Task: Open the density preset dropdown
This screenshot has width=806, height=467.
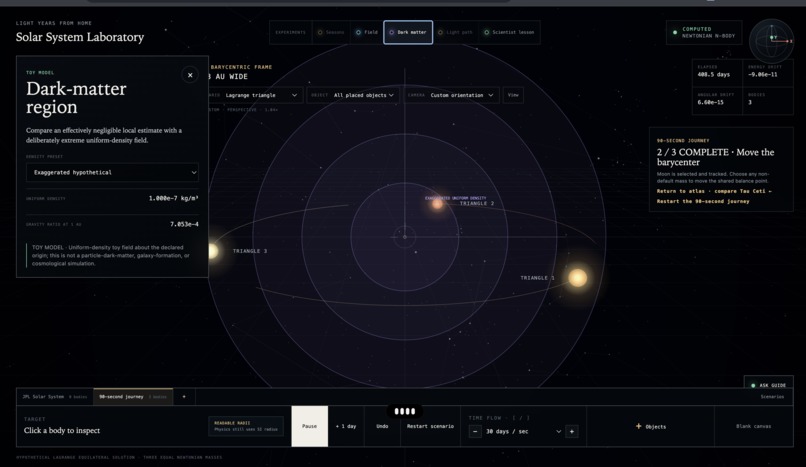Action: [x=112, y=173]
